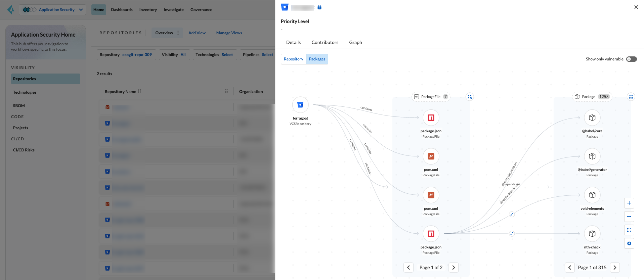Fit graph to screen
Image resolution: width=644 pixels, height=280 pixels.
pyautogui.click(x=629, y=230)
